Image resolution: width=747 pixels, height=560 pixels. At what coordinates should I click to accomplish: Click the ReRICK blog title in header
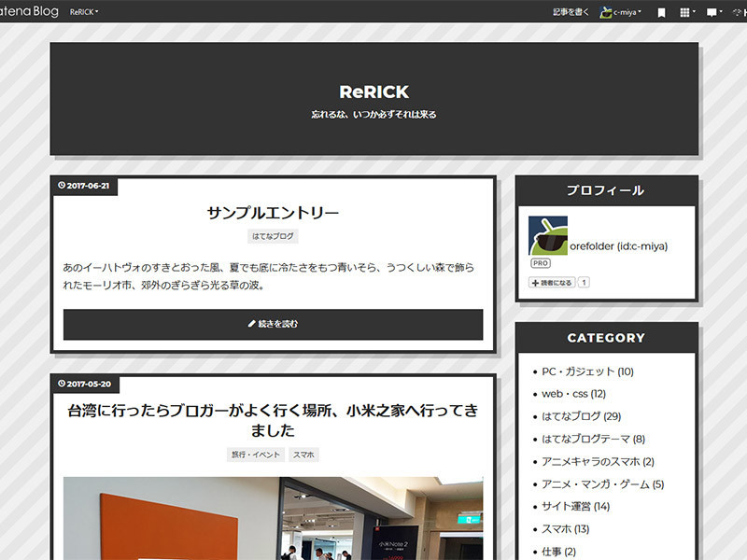(374, 91)
